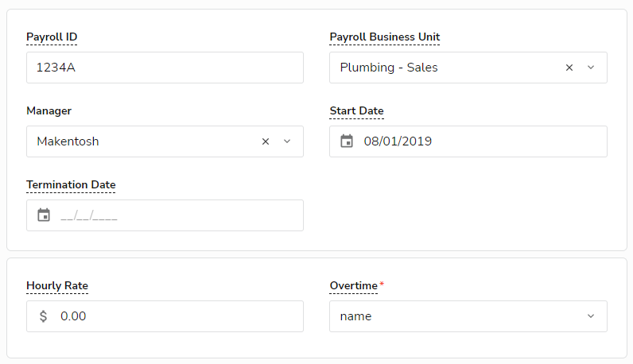Click the Payroll ID label
The width and height of the screenshot is (633, 364).
coord(52,37)
